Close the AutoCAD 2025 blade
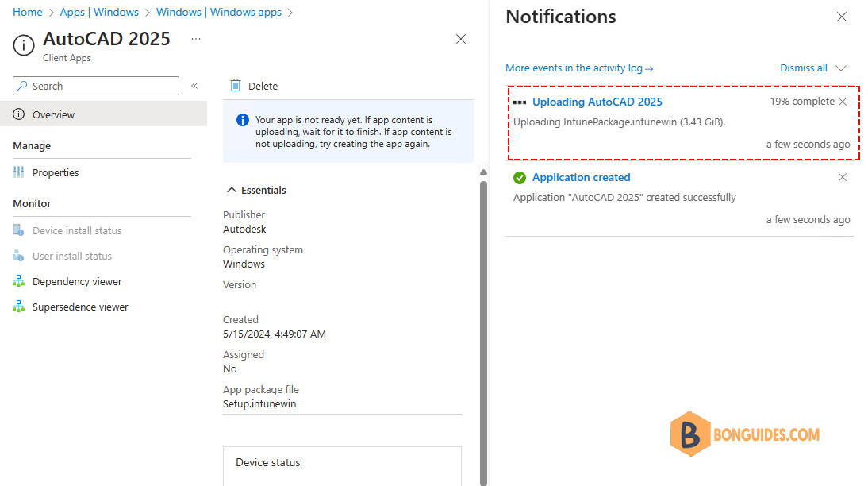The image size is (868, 486). tap(460, 39)
